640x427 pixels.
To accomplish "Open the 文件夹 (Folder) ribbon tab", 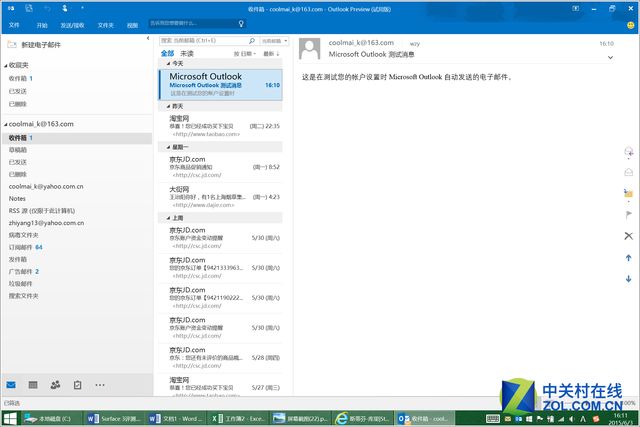I will point(106,25).
